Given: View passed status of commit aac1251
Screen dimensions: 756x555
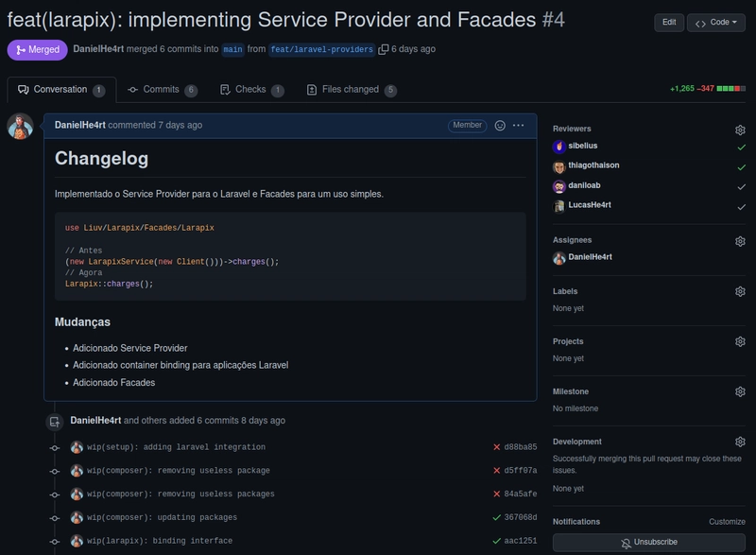Looking at the screenshot, I should pos(497,541).
